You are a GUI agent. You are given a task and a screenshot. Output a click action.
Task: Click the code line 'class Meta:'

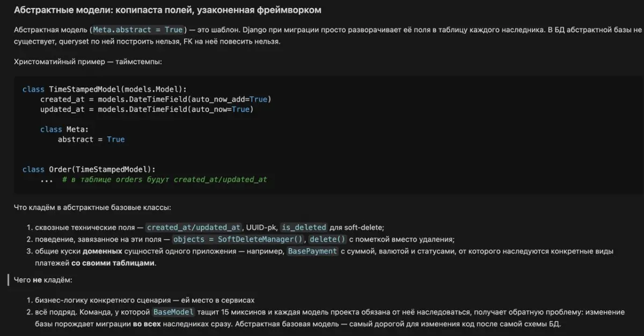click(x=64, y=129)
